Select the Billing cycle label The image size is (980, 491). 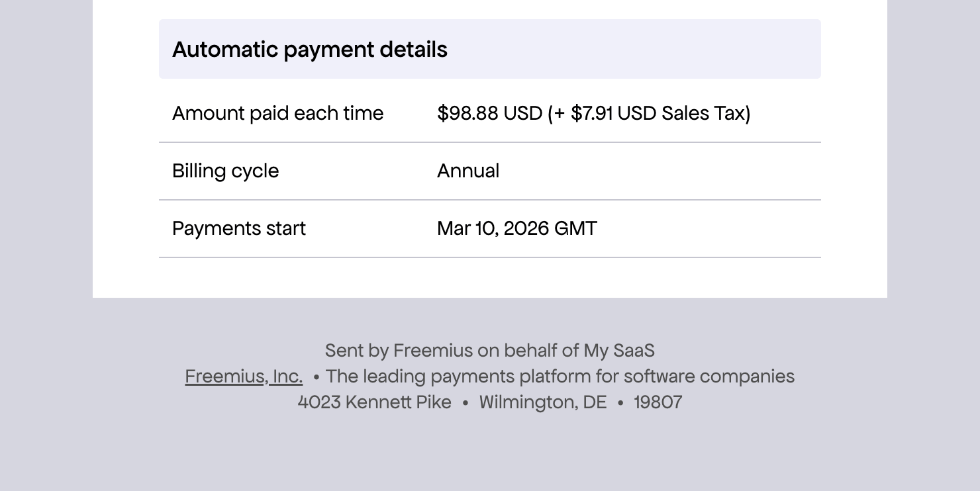pos(225,171)
